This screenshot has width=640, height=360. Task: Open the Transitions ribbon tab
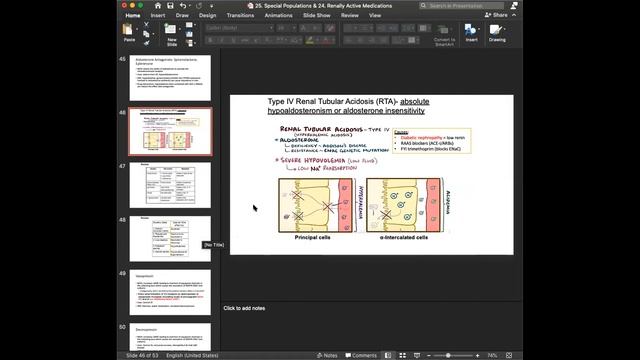pyautogui.click(x=240, y=16)
